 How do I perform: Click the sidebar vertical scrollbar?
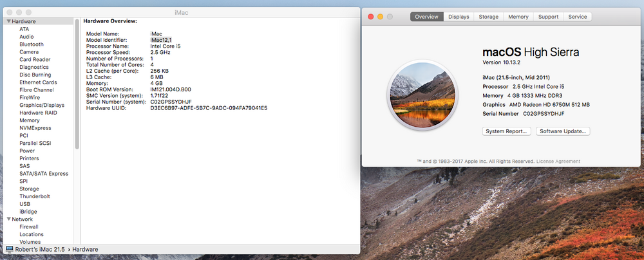tap(77, 84)
